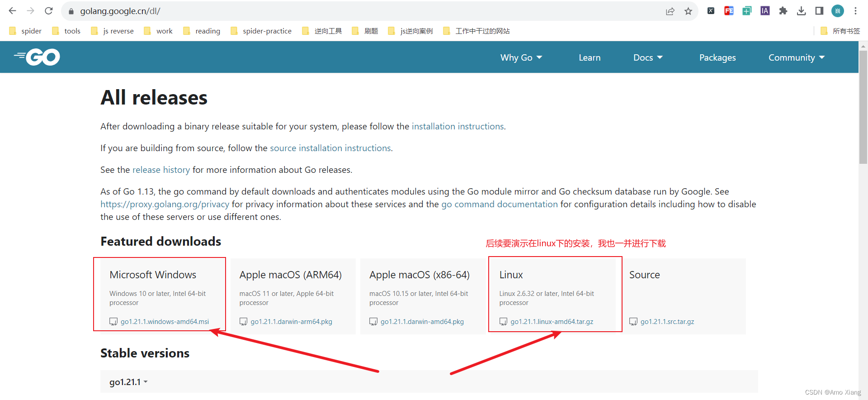Click the Microsoft Windows card title
The width and height of the screenshot is (868, 400).
tap(153, 275)
